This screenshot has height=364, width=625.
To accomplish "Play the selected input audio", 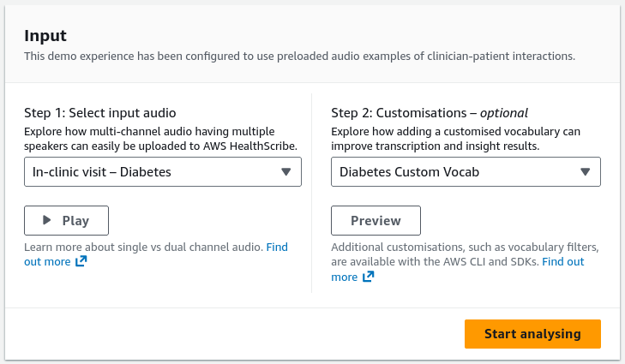I will 66,220.
